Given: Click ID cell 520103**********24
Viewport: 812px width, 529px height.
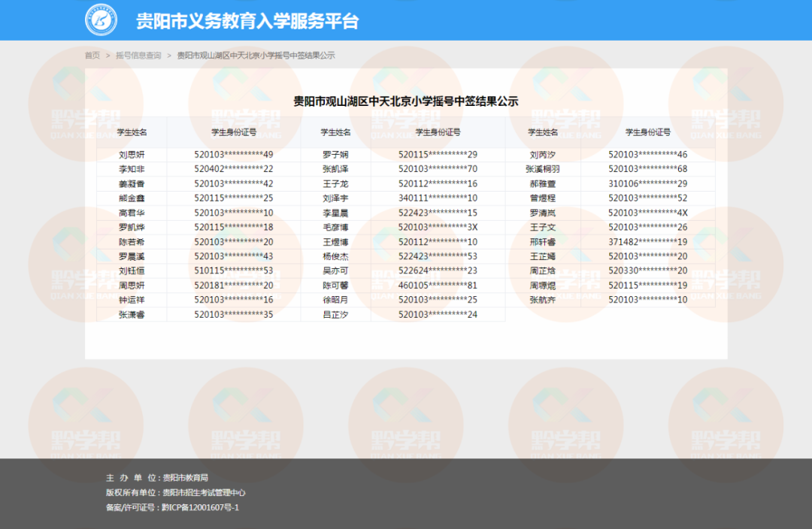Looking at the screenshot, I should point(438,314).
